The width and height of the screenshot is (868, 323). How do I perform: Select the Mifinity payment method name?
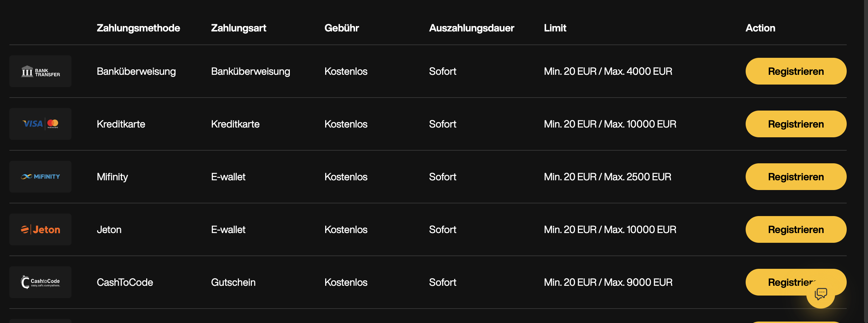coord(112,177)
